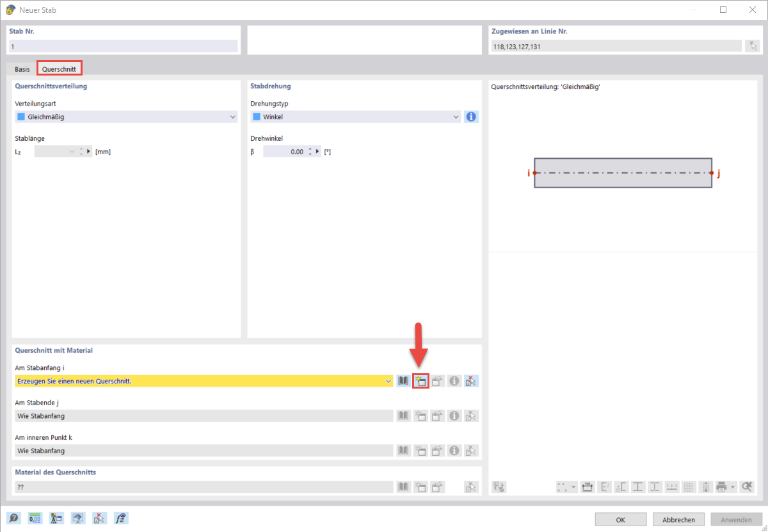This screenshot has width=768, height=532.
Task: Click the fx formula icon
Action: (x=121, y=519)
